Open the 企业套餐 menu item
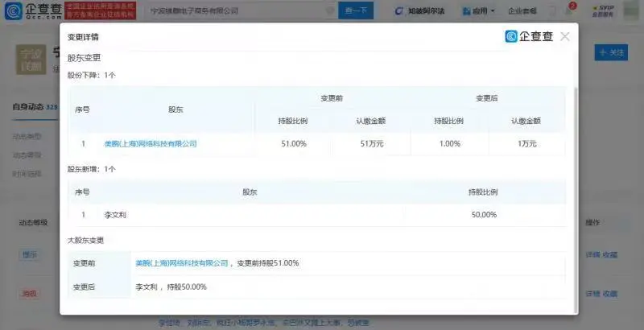Image resolution: width=644 pixels, height=330 pixels. pyautogui.click(x=522, y=11)
